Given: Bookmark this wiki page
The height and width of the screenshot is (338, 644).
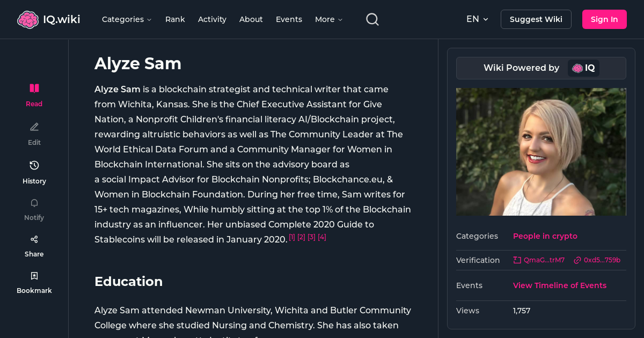Looking at the screenshot, I should coord(34,275).
